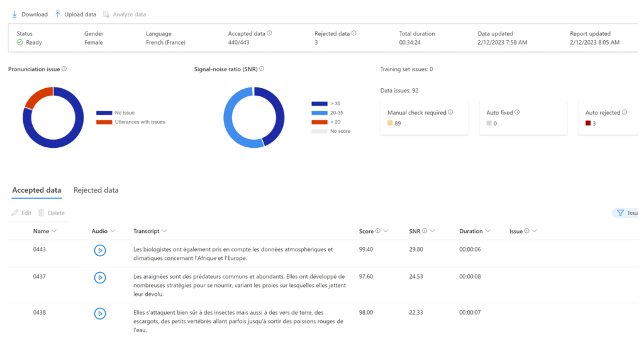Open the Manual check required card
The width and height of the screenshot is (644, 338).
424,118
